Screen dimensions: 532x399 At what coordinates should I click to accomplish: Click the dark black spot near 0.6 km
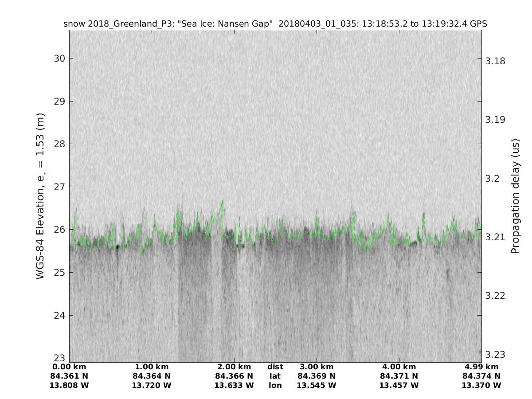117,247
